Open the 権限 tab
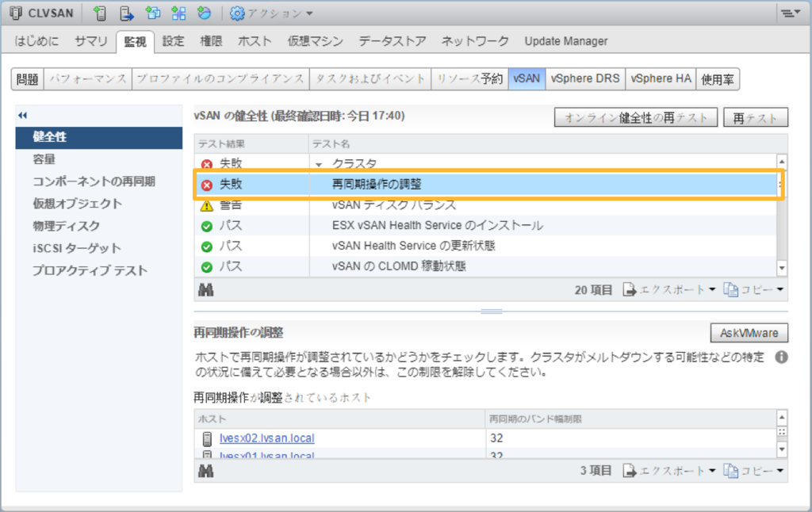This screenshot has height=512, width=812. pos(211,41)
